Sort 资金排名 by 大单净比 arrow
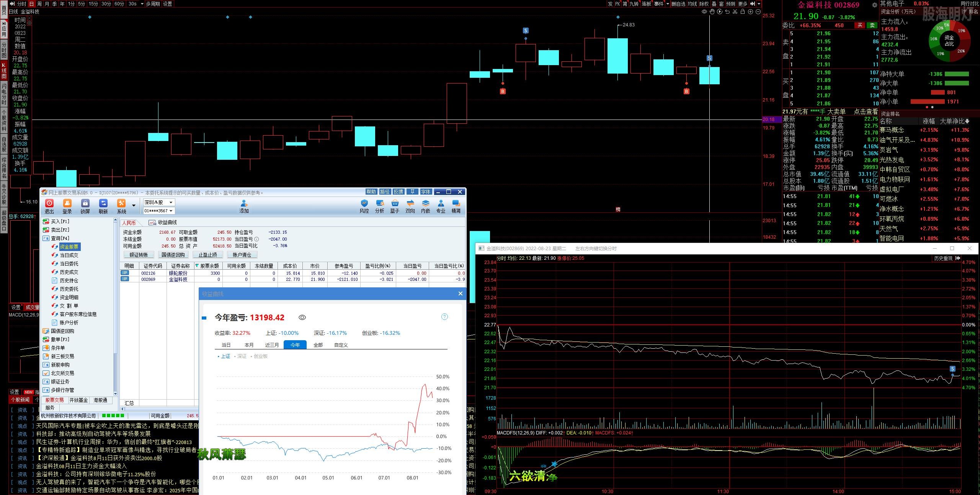This screenshot has height=495, width=980. (x=967, y=121)
